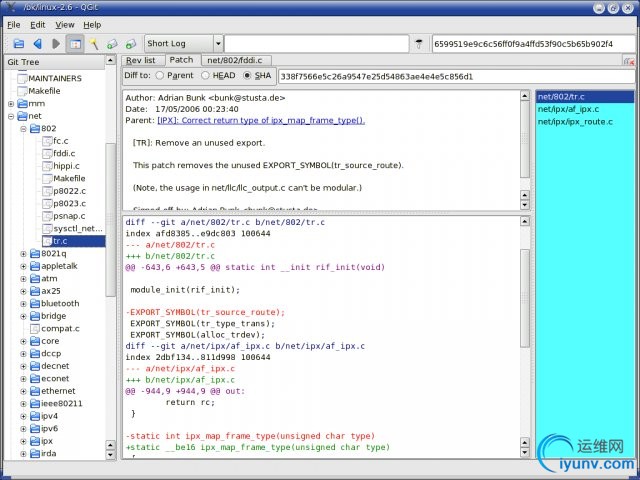This screenshot has height=480, width=640.
Task: Click the forward arrow in toolbar
Action: coord(55,44)
